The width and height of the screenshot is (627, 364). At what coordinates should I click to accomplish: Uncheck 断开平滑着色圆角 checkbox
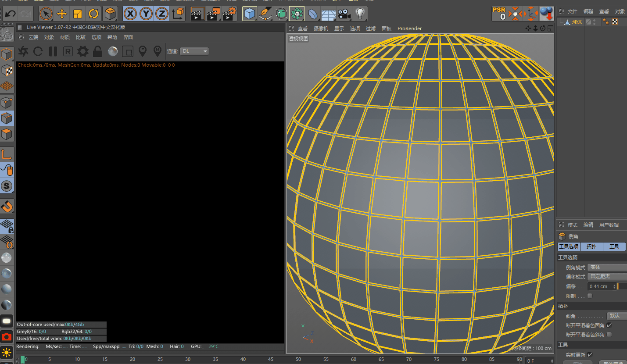point(609,325)
